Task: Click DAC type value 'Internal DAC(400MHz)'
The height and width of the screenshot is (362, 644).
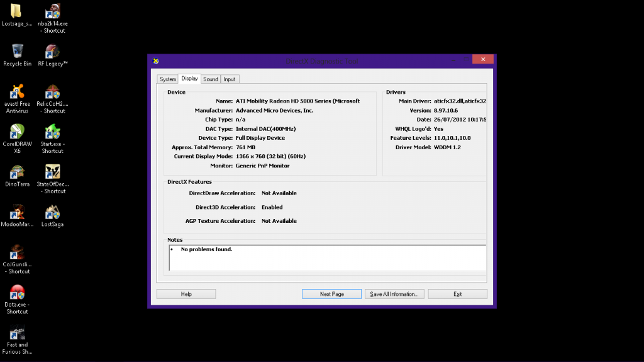Action: tap(266, 129)
